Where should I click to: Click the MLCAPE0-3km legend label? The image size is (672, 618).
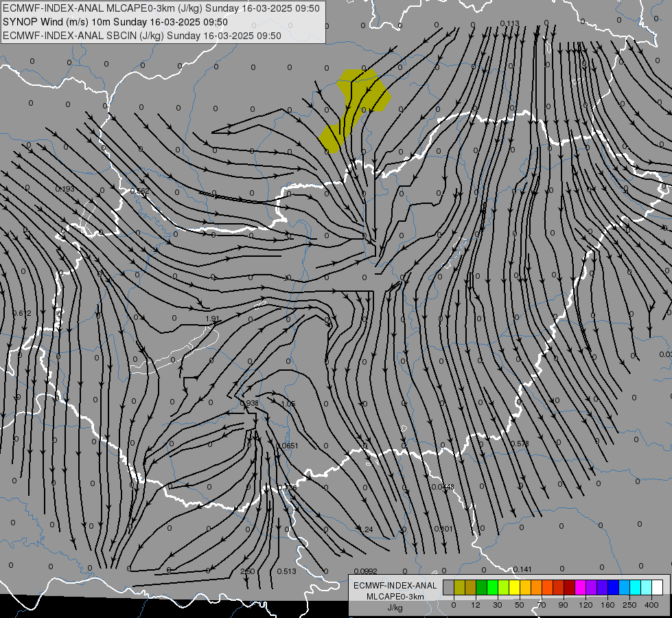pyautogui.click(x=395, y=597)
